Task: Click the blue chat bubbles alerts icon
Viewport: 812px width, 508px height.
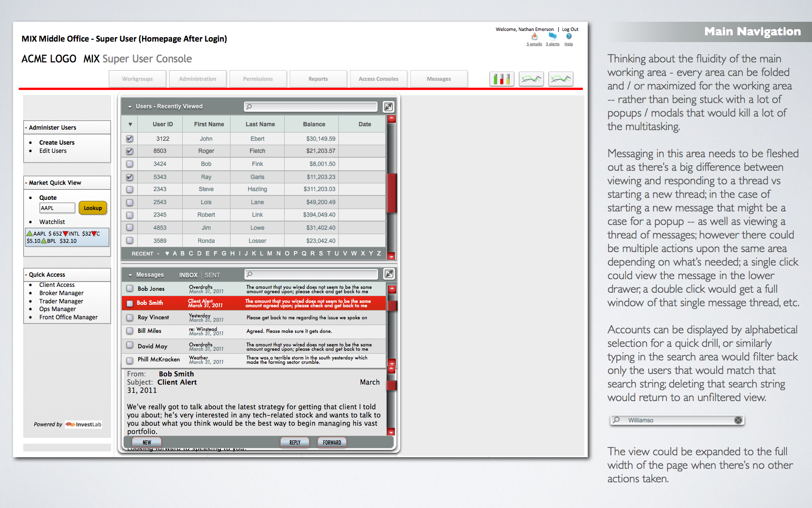Action: click(x=552, y=36)
